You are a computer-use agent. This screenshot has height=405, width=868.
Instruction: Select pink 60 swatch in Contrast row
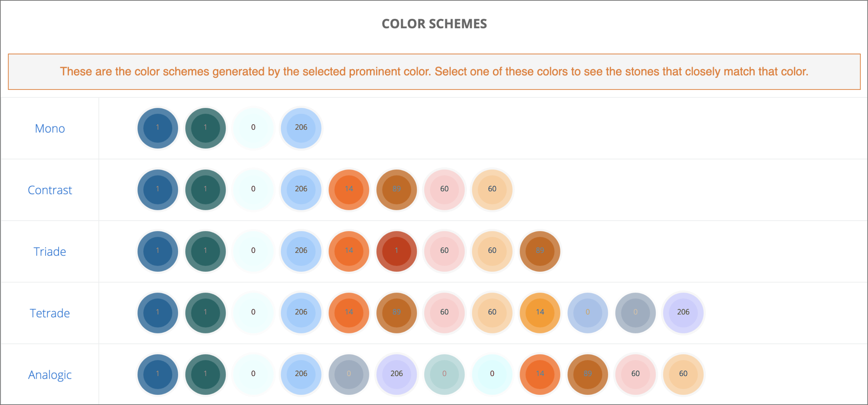coord(444,190)
